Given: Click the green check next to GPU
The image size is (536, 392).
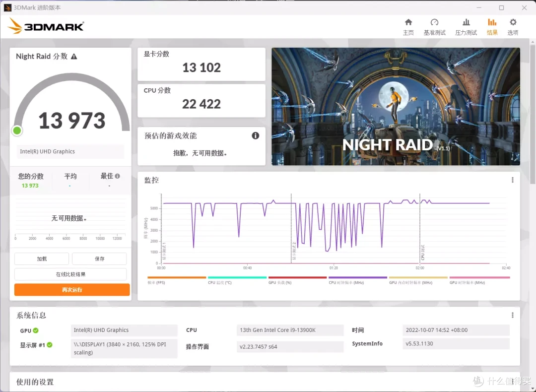Looking at the screenshot, I should click(x=36, y=330).
